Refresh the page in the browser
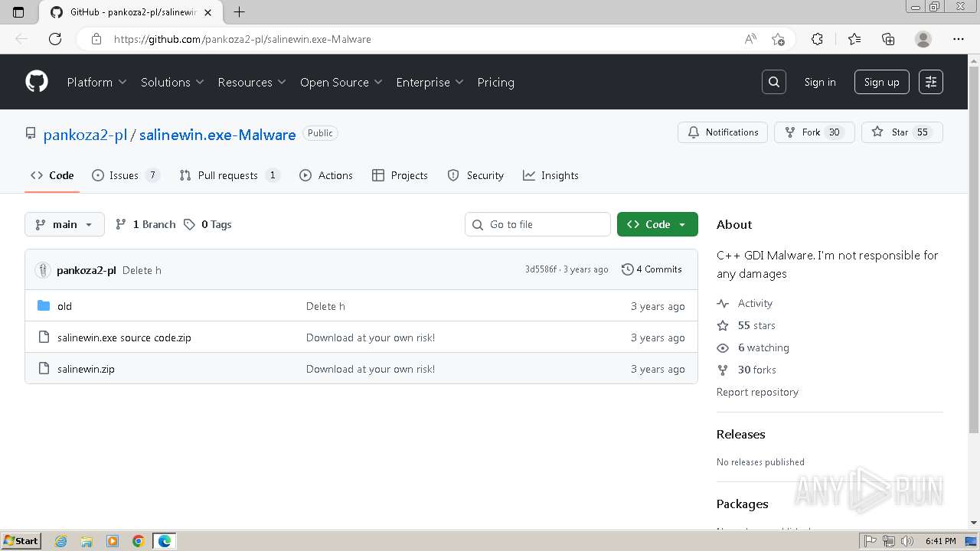This screenshot has height=551, width=980. point(55,39)
